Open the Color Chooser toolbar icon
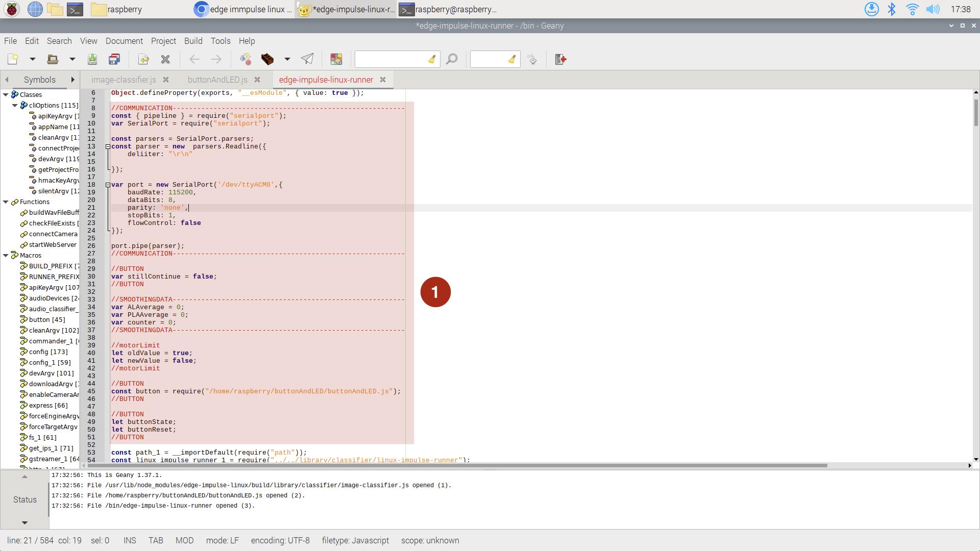980x551 pixels. pyautogui.click(x=336, y=59)
